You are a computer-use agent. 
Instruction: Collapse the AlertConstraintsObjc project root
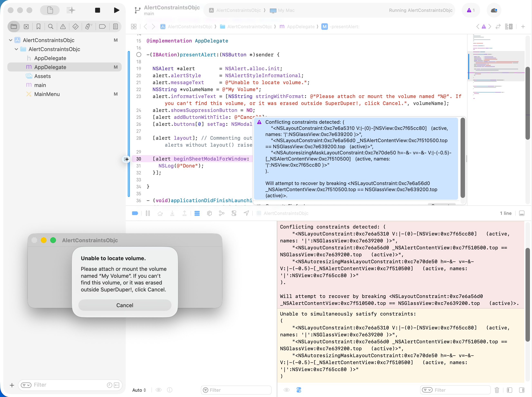[x=11, y=40]
